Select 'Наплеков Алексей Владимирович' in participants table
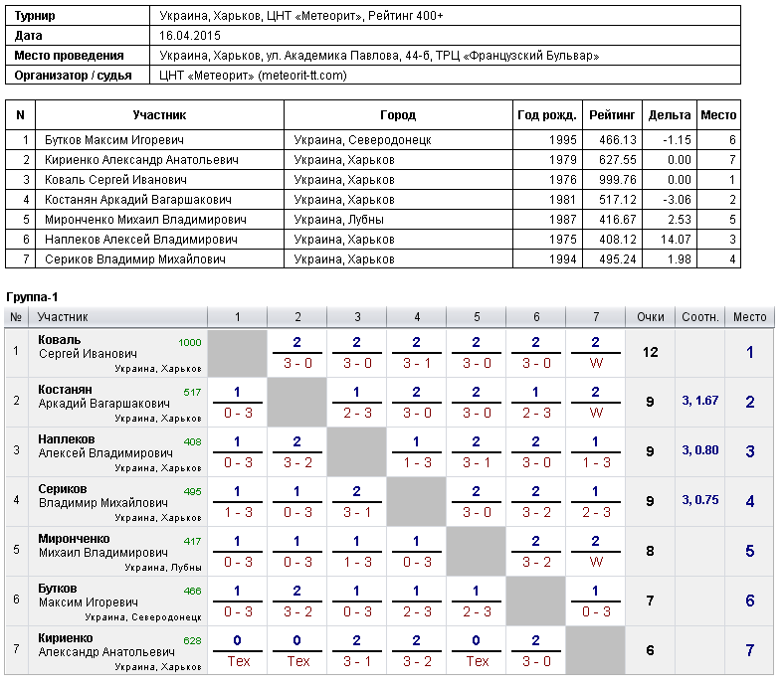784x688 pixels. (141, 240)
